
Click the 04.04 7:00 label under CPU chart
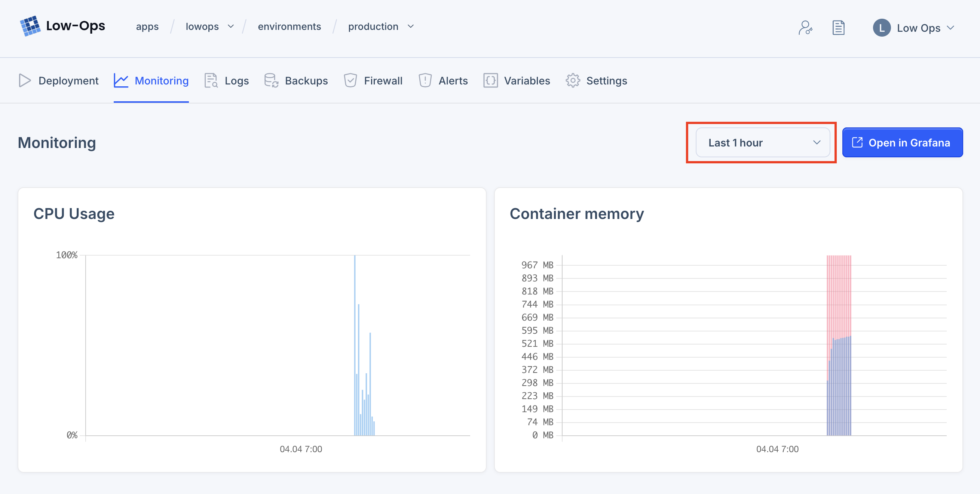pos(301,449)
